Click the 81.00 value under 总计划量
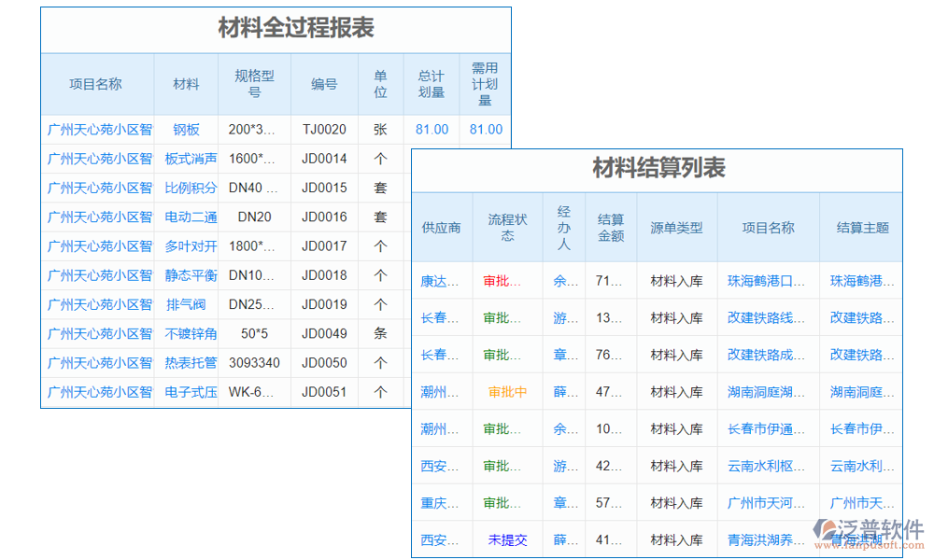This screenshot has height=560, width=934. (432, 130)
